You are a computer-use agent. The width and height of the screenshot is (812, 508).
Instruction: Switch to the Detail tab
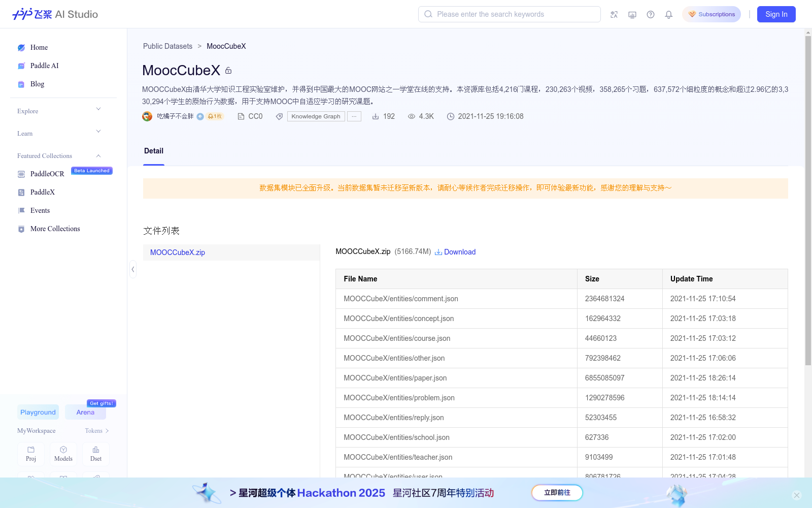tap(153, 151)
